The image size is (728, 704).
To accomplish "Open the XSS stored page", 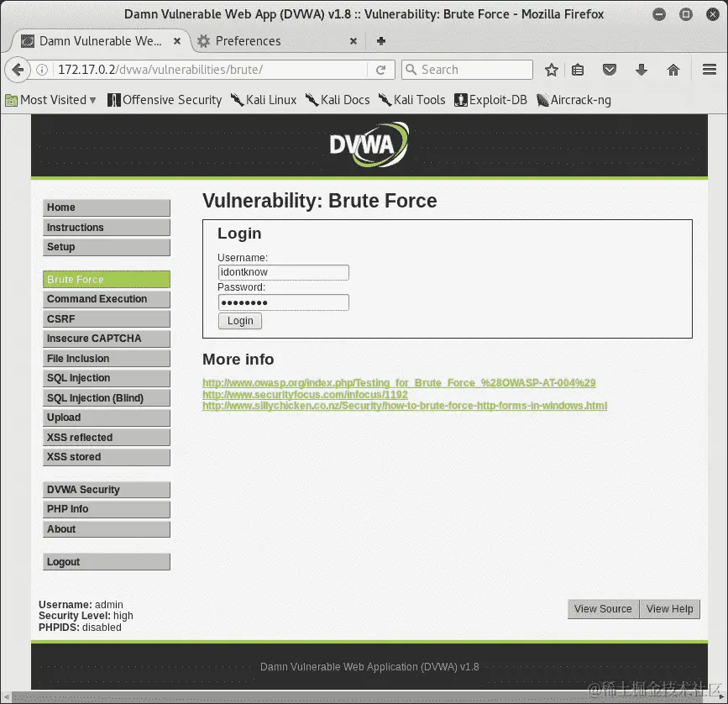I will 107,457.
